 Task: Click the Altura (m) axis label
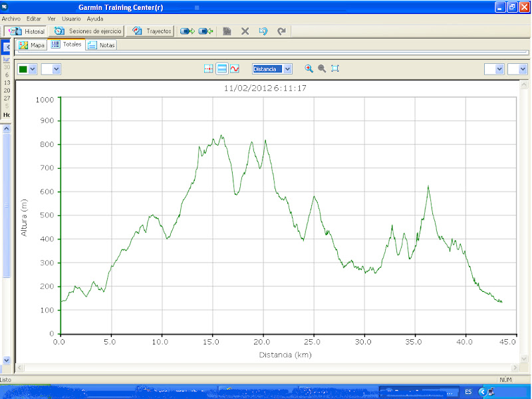click(x=24, y=217)
